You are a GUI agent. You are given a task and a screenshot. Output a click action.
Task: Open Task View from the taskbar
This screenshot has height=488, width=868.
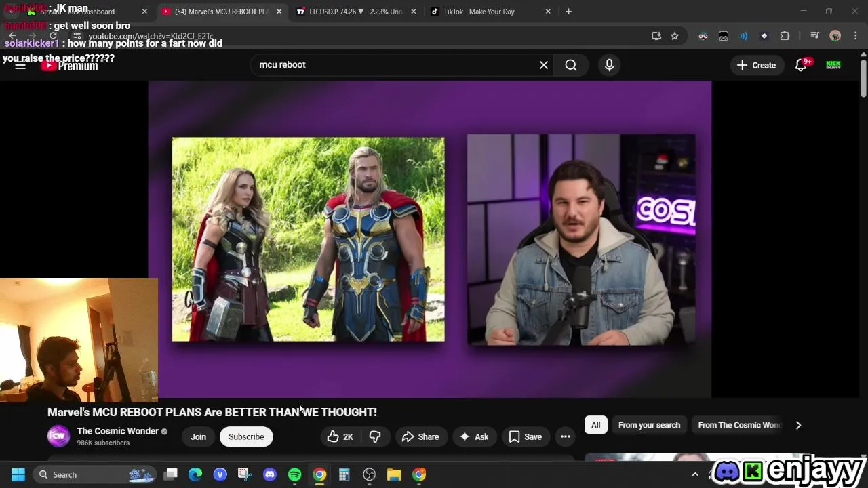pos(171,474)
